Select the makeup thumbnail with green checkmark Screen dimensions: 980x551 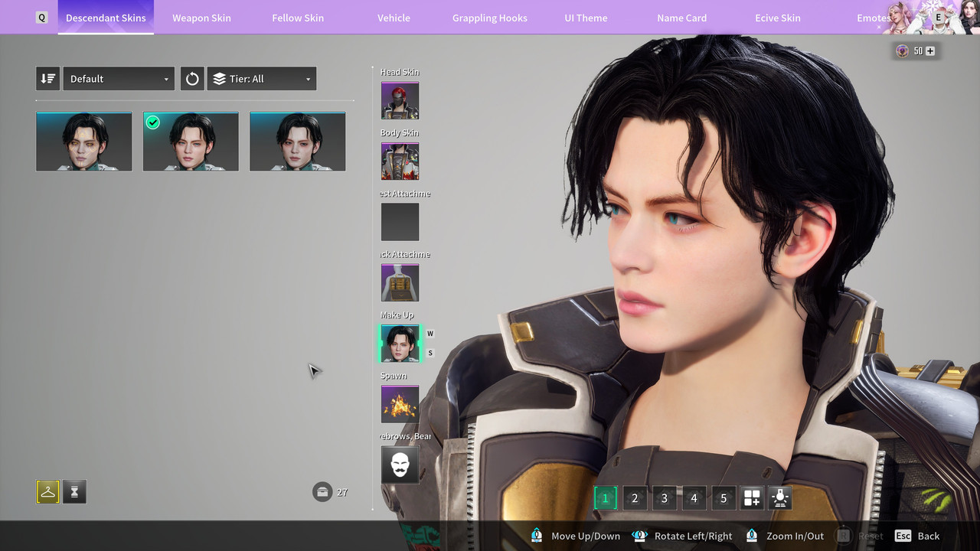tap(191, 142)
